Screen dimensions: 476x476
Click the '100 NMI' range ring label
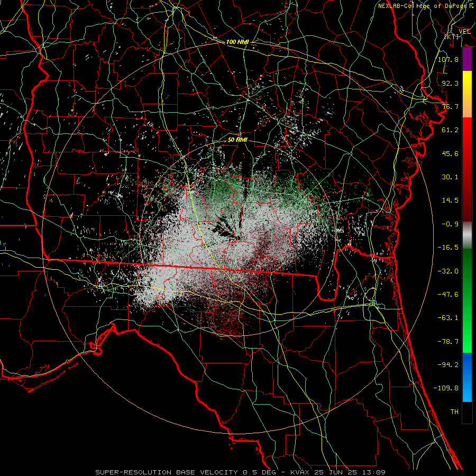click(237, 42)
